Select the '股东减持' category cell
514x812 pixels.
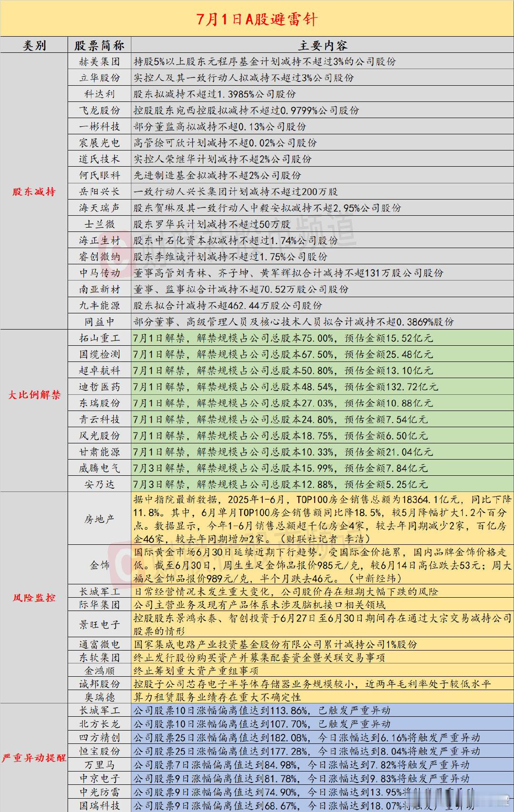click(34, 192)
